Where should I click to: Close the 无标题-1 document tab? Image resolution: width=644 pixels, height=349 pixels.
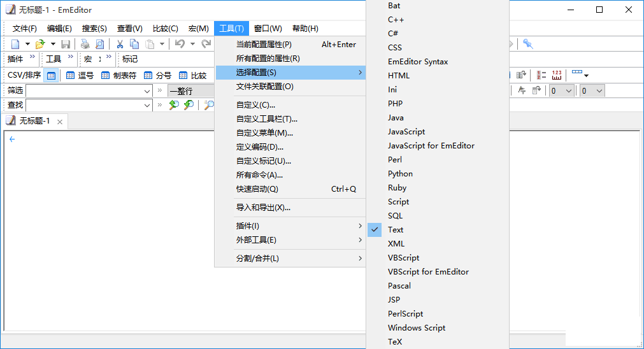pos(59,121)
